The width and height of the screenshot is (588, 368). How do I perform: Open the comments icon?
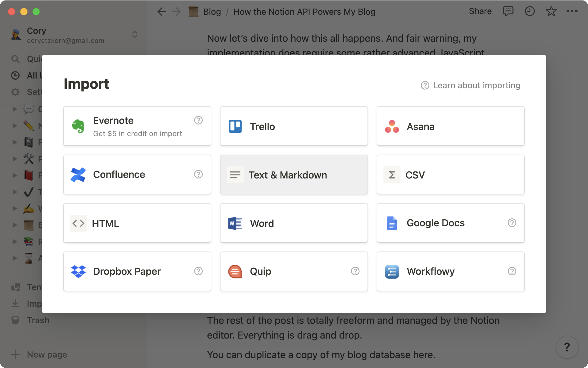point(508,11)
